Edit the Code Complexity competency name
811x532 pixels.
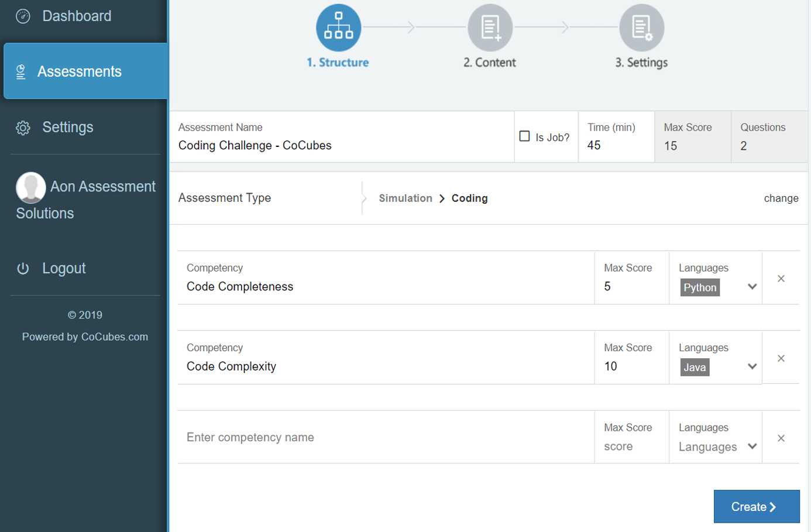386,358
